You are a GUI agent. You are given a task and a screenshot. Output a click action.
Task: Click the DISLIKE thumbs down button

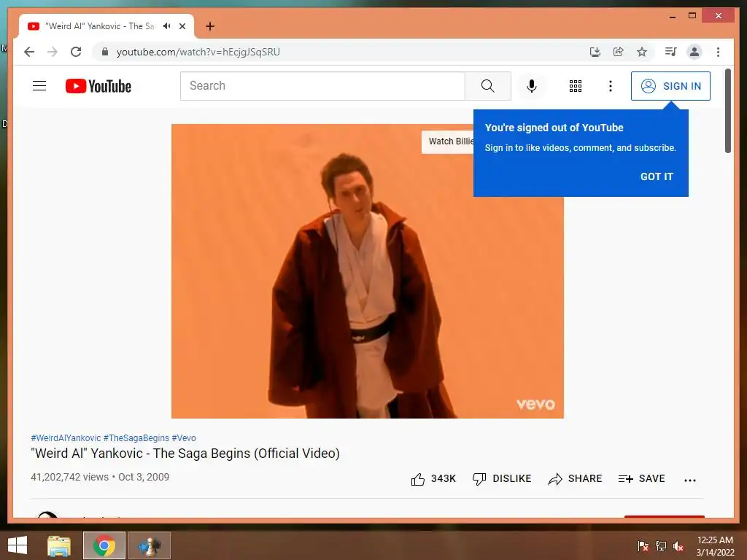point(502,479)
